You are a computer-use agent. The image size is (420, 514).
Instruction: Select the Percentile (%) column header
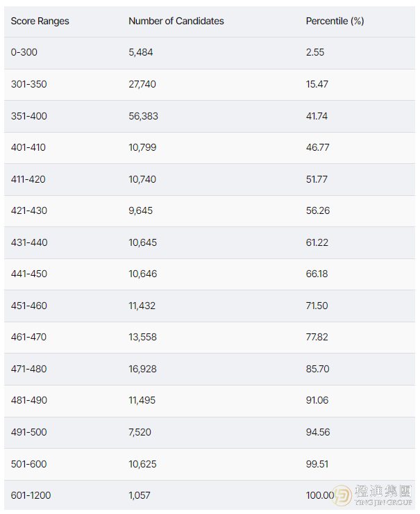[335, 21]
